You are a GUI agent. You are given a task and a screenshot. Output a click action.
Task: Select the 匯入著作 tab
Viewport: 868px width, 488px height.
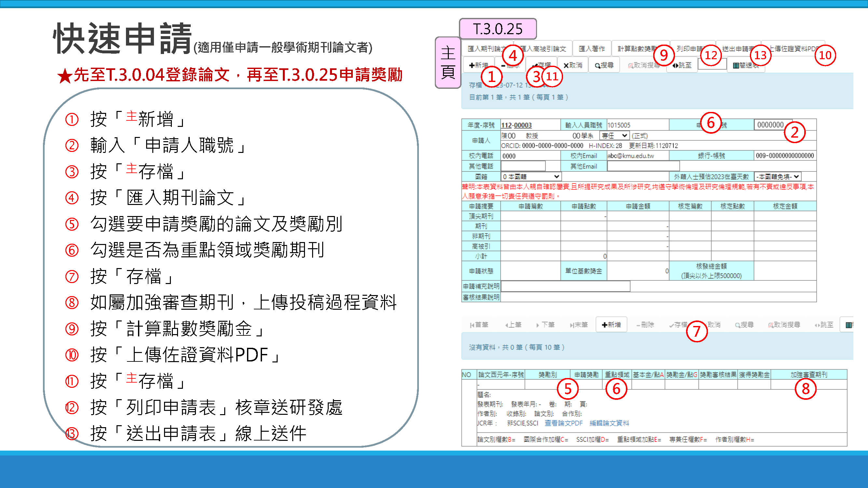(592, 49)
